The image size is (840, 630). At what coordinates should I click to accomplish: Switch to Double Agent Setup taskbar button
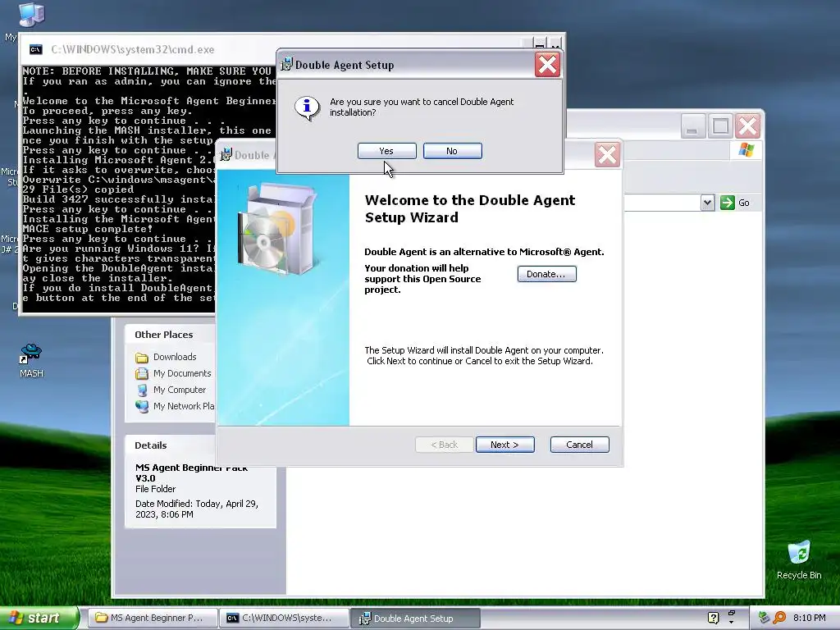point(415,619)
